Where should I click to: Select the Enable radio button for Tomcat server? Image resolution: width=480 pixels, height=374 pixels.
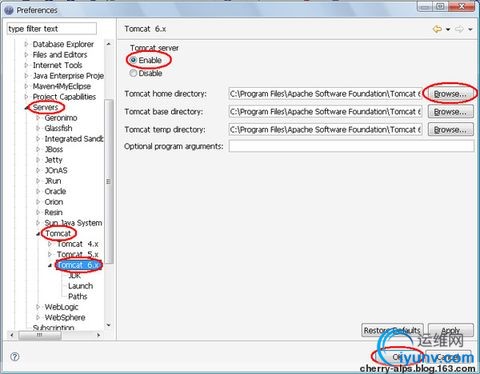coord(133,60)
